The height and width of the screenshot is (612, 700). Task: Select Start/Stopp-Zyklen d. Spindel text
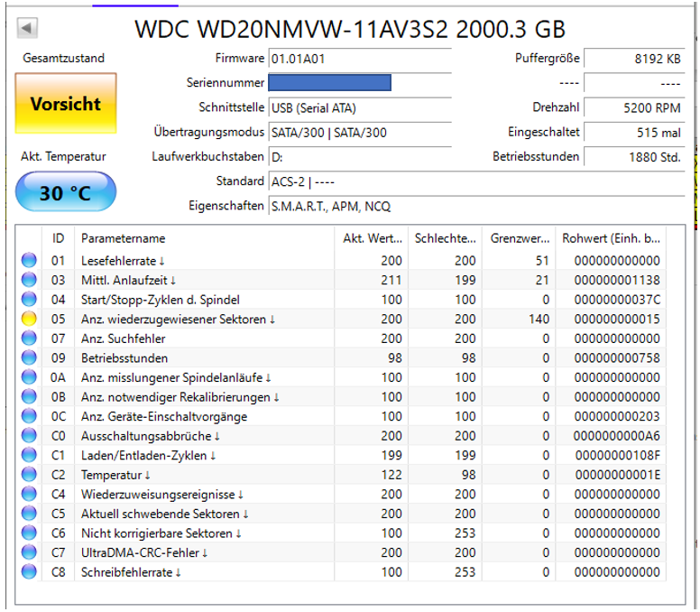click(x=161, y=300)
